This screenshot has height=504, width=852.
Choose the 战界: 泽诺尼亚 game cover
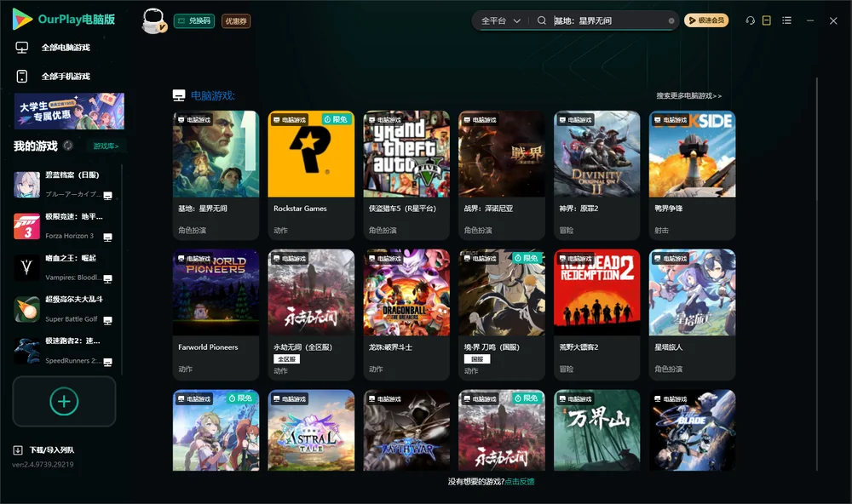pos(502,154)
